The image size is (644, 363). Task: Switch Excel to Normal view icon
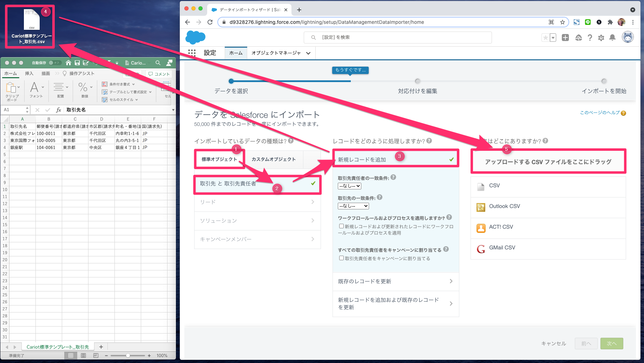click(71, 356)
